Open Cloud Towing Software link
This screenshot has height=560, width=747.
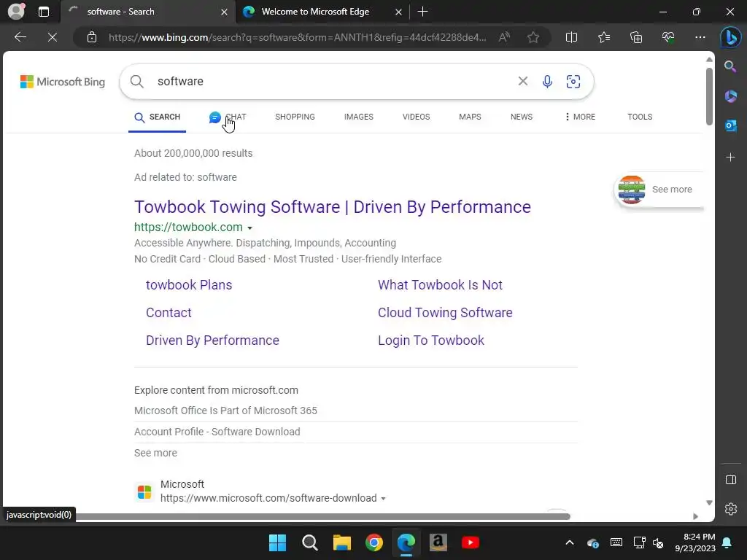(445, 312)
